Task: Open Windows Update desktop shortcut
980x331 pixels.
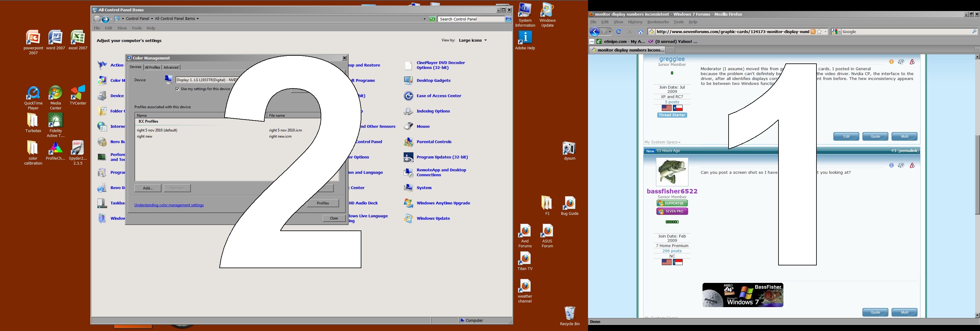Action: point(548,15)
